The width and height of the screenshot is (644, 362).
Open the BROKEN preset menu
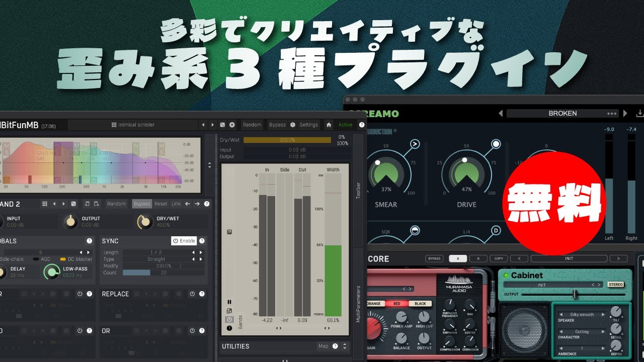coord(562,114)
